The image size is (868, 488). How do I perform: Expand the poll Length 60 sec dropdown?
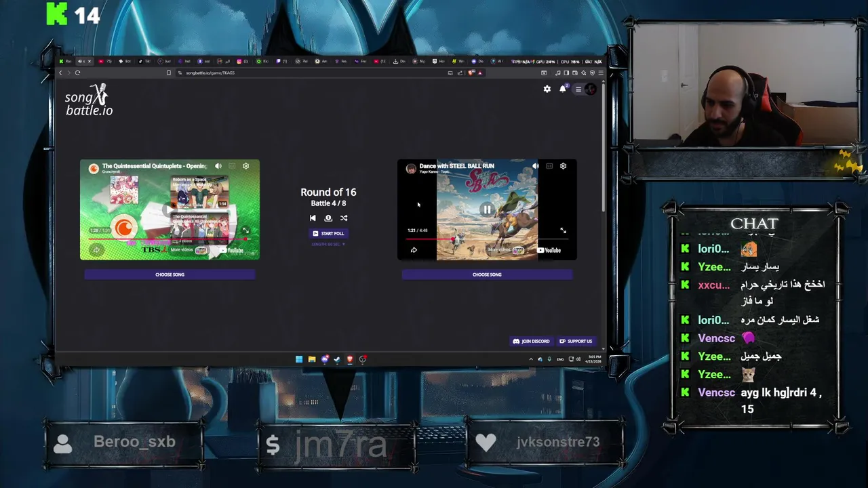tap(328, 244)
